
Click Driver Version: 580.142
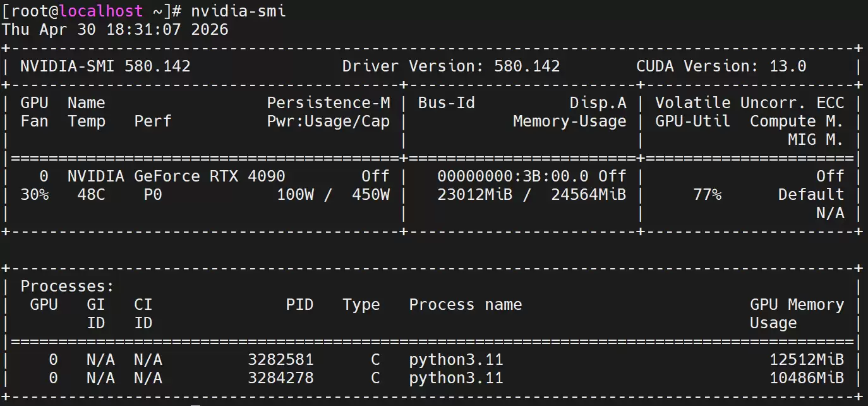pyautogui.click(x=451, y=66)
